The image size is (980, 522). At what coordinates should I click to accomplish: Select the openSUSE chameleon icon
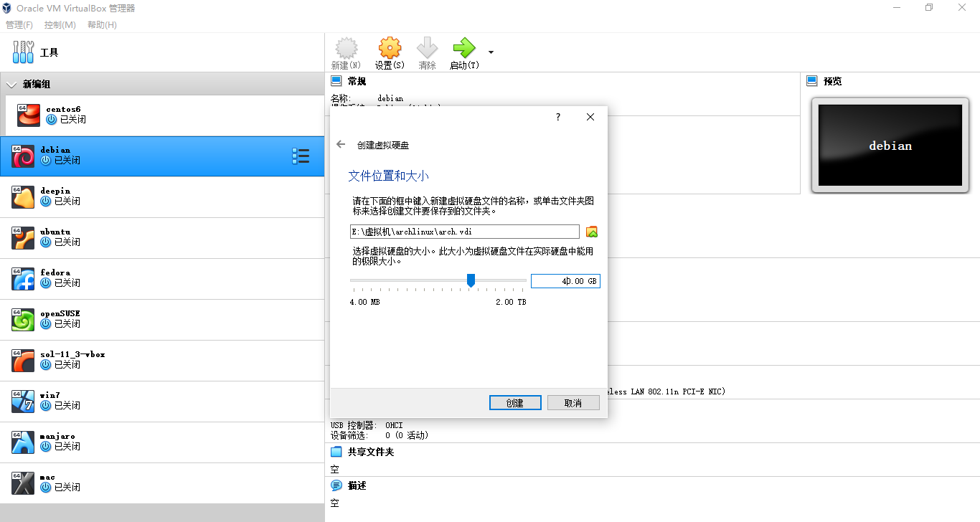23,319
